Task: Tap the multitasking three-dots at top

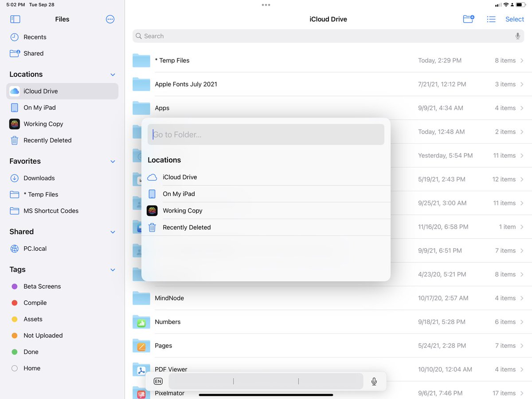Action: (266, 5)
